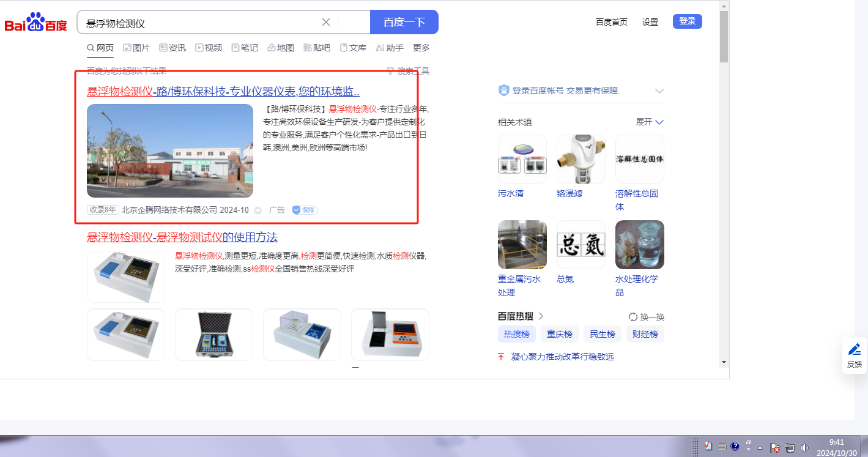
Task: Clear the search box with the X icon
Action: click(x=326, y=22)
